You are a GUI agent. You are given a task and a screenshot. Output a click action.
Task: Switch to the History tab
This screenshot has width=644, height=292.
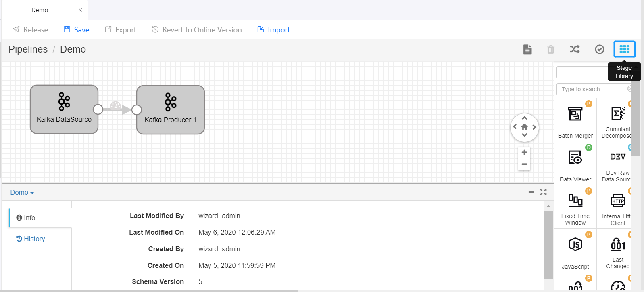(31, 239)
